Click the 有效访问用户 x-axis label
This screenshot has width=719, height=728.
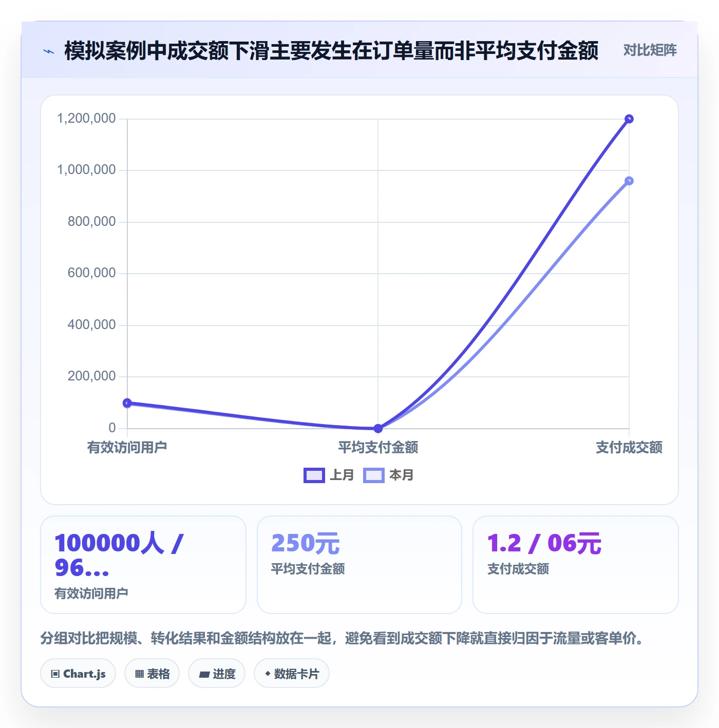pos(127,447)
